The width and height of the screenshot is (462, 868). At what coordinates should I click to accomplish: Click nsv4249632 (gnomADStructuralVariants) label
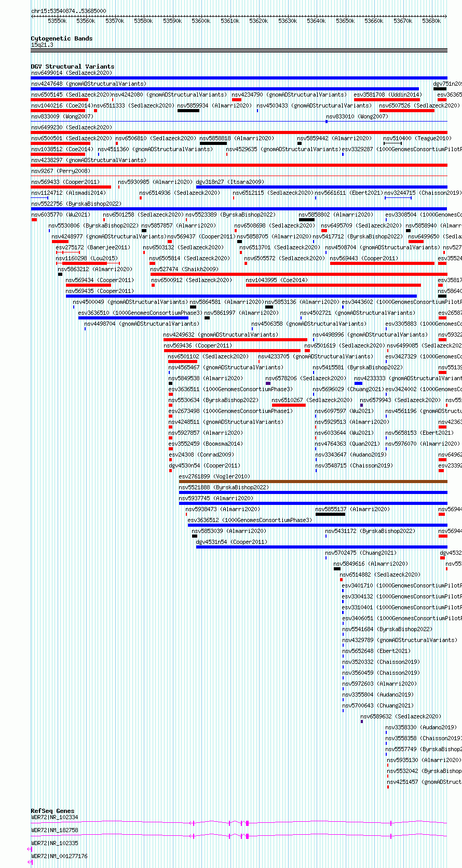pos(221,335)
